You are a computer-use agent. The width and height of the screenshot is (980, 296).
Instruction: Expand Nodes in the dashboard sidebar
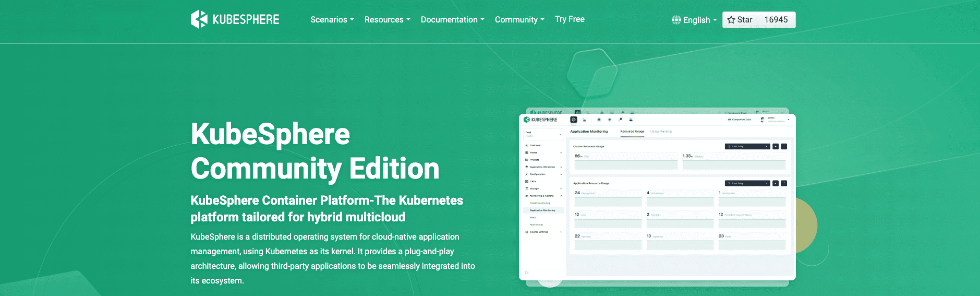pos(543,153)
